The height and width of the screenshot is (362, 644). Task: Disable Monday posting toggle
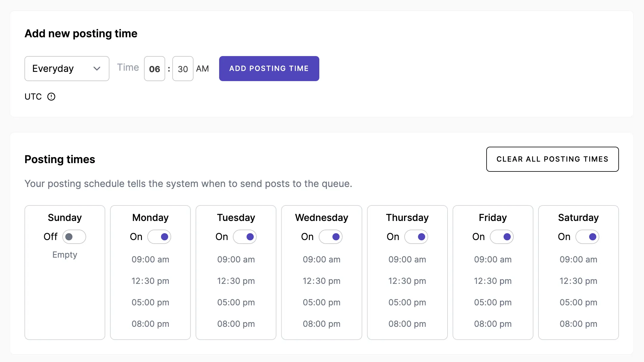tap(160, 237)
